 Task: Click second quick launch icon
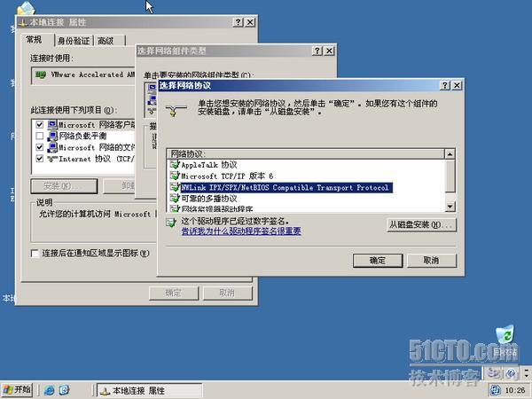coord(65,390)
